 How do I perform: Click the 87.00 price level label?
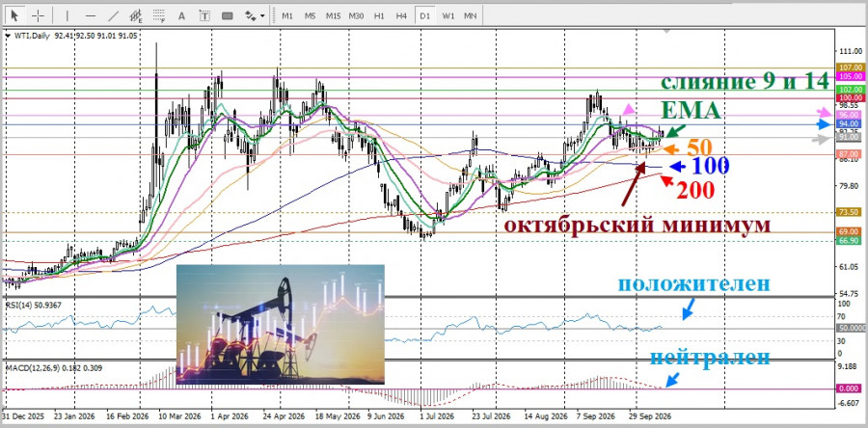[850, 153]
